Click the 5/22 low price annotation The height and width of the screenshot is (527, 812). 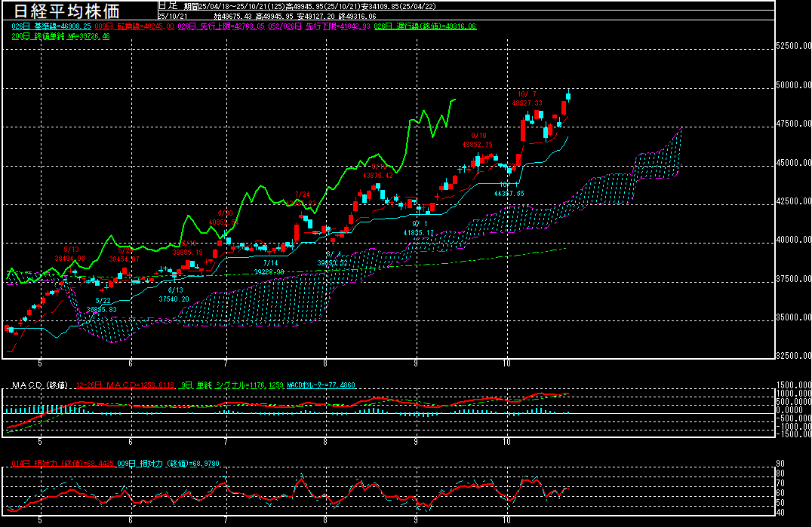coord(100,305)
